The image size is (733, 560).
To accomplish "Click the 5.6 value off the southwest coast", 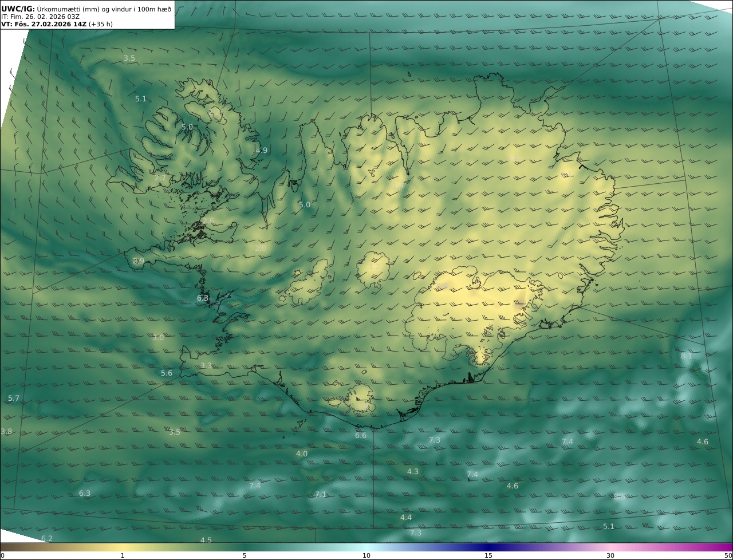I will (167, 373).
